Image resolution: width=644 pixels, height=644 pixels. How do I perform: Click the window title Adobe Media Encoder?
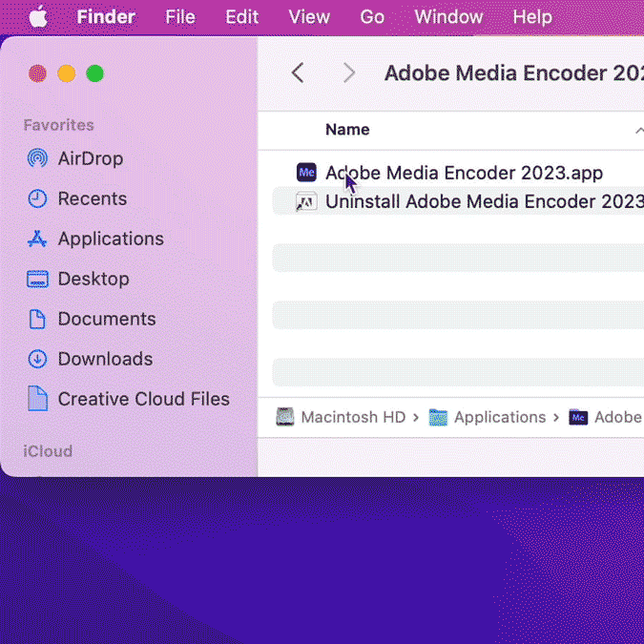(514, 73)
